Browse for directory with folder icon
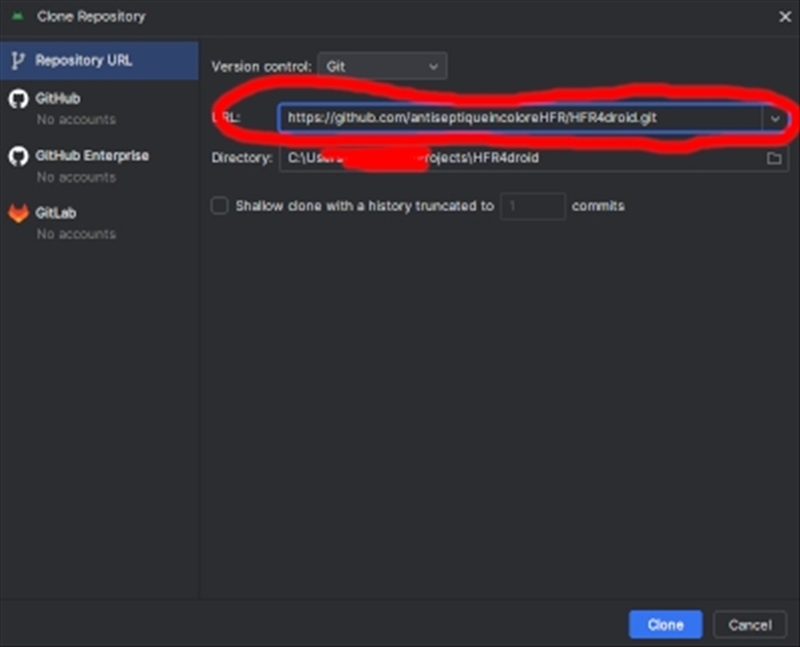The width and height of the screenshot is (800, 647). 774,158
